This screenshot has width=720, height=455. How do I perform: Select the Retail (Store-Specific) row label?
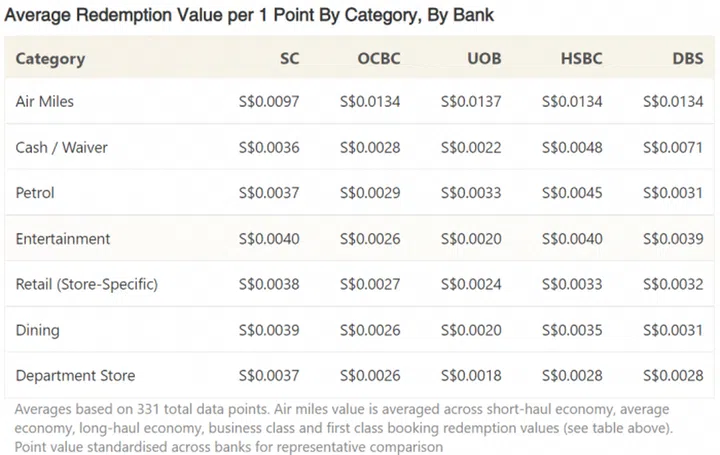pos(87,285)
